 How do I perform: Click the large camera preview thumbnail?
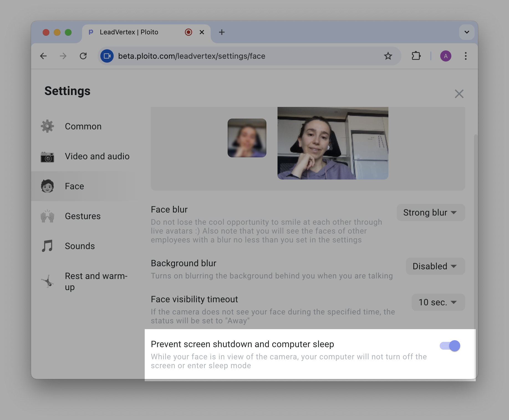click(x=333, y=143)
